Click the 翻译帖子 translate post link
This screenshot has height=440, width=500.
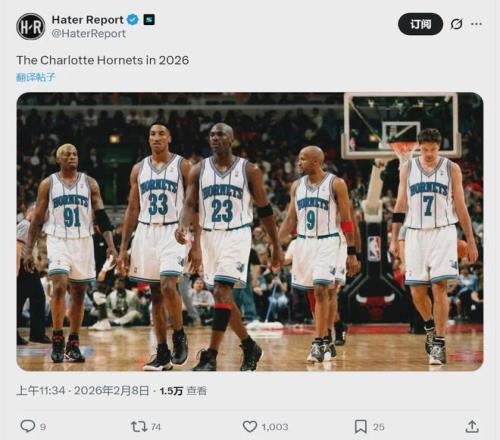36,77
